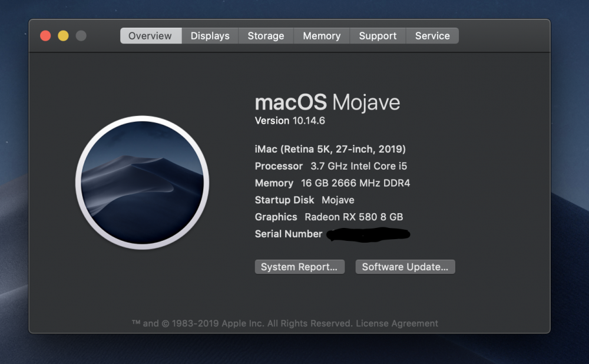The width and height of the screenshot is (589, 364).
Task: Click the Radeon RX 580 8 GB value
Action: [353, 217]
